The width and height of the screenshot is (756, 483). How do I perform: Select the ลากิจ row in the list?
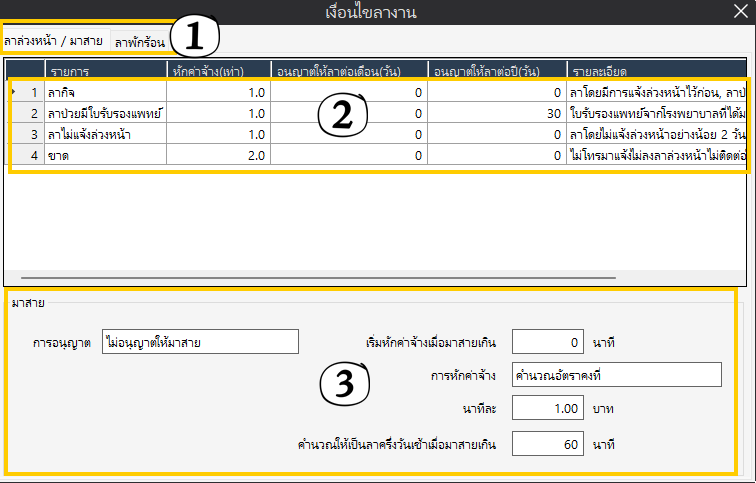point(104,92)
